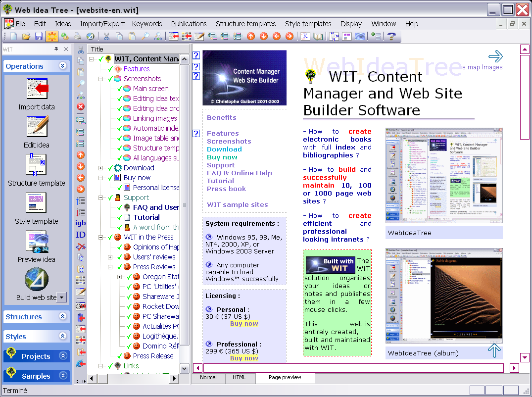This screenshot has height=397, width=532.
Task: Click Buy now under Professional license
Action: click(244, 358)
